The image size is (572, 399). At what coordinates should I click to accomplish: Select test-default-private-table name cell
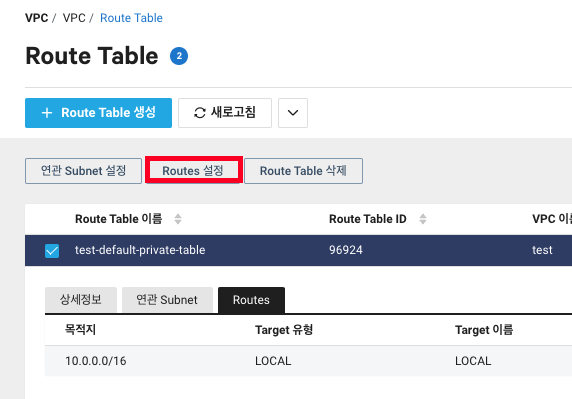(x=140, y=250)
